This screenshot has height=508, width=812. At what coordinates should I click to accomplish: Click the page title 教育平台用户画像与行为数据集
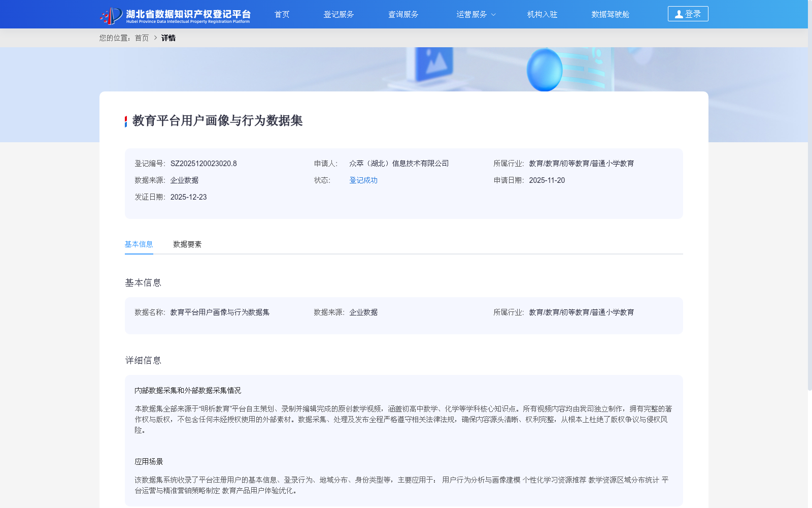coord(217,121)
